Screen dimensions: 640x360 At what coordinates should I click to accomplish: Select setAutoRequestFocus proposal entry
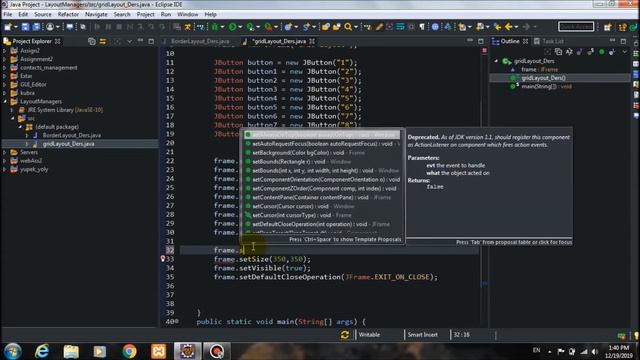pos(322,144)
